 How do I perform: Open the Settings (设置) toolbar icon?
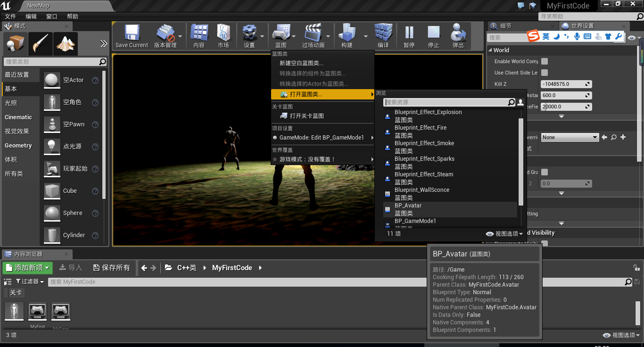click(249, 33)
